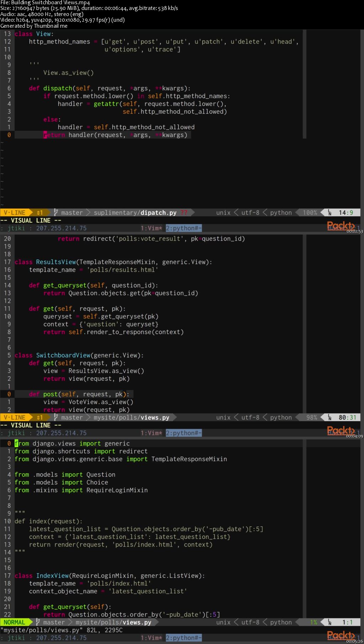Click the "return redirect('polls:vote_result'" line
The image size is (364, 644).
click(151, 239)
